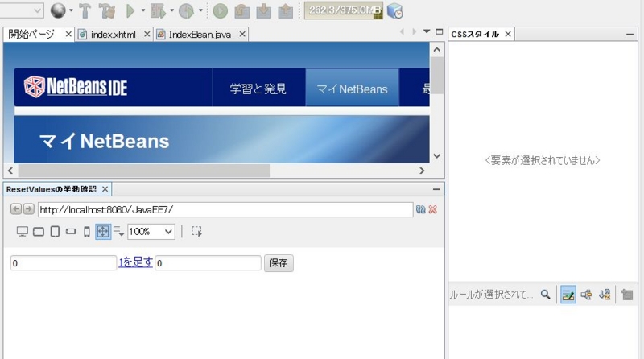Click the Step Over debugger icon
This screenshot has width=644, height=359.
pos(242,11)
